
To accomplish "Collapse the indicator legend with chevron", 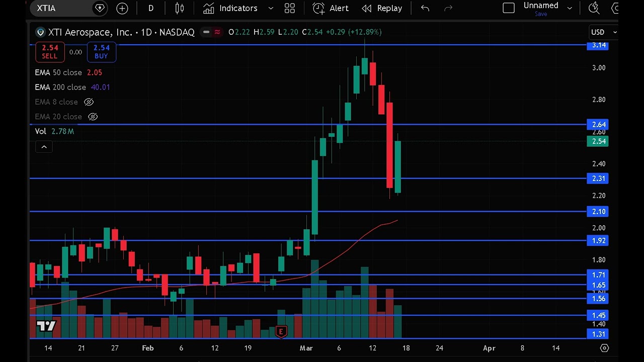I will pyautogui.click(x=44, y=147).
